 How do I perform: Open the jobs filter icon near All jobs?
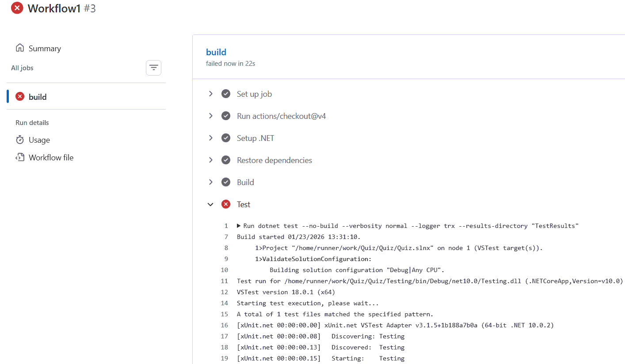coord(153,67)
